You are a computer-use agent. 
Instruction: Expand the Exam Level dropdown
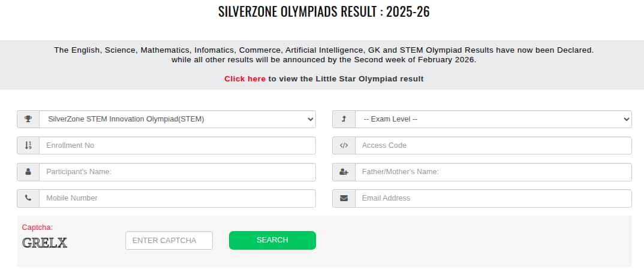pos(493,119)
